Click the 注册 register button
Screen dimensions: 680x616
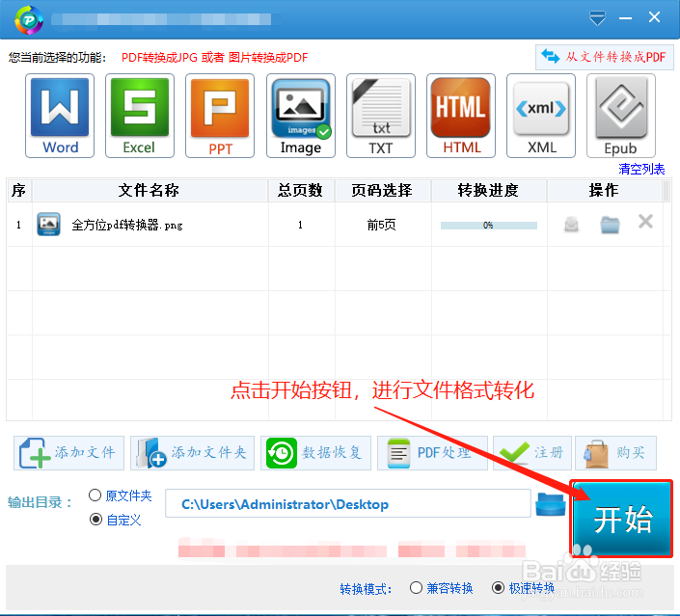532,452
